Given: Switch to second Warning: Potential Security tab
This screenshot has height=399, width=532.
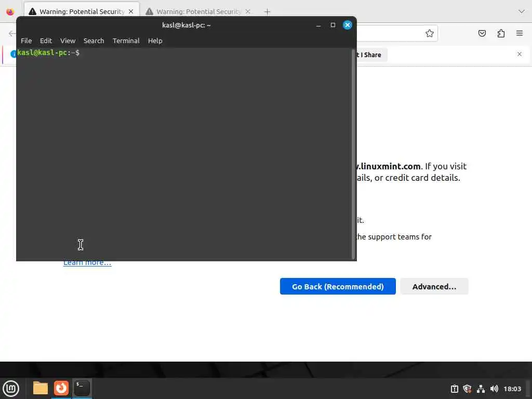Looking at the screenshot, I should (x=198, y=11).
